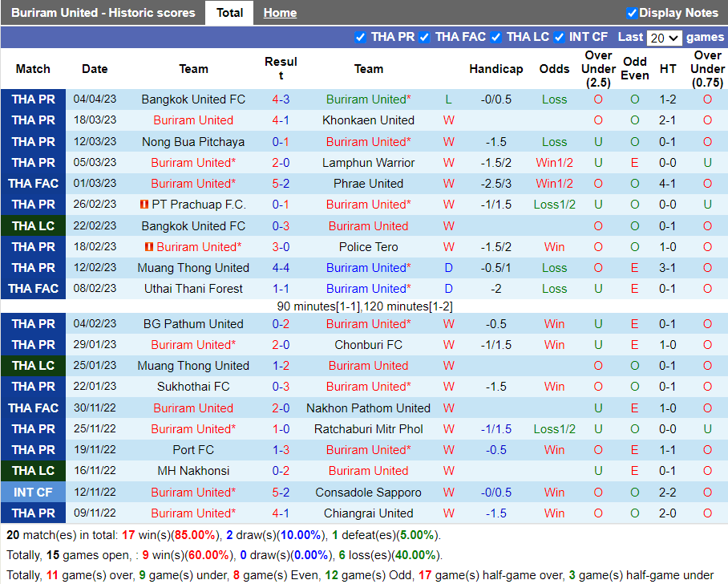The image size is (728, 584).
Task: Uncheck the THA PR league filter
Action: coord(360,37)
